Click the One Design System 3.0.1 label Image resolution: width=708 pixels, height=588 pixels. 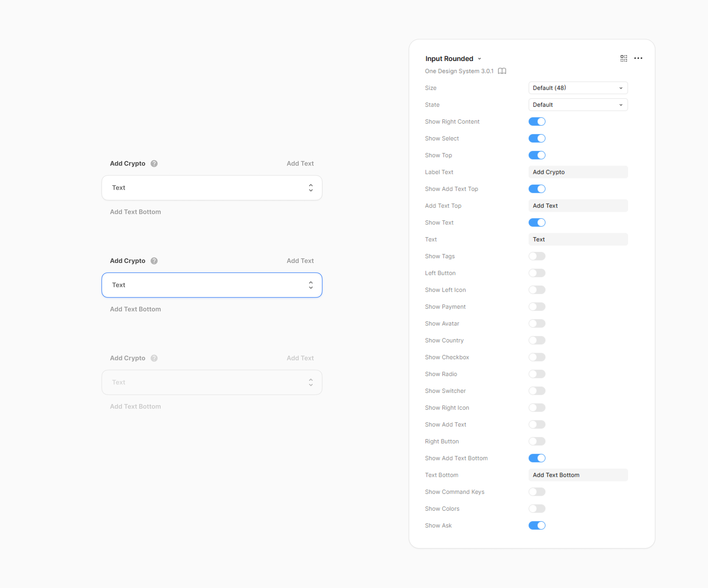pyautogui.click(x=459, y=71)
